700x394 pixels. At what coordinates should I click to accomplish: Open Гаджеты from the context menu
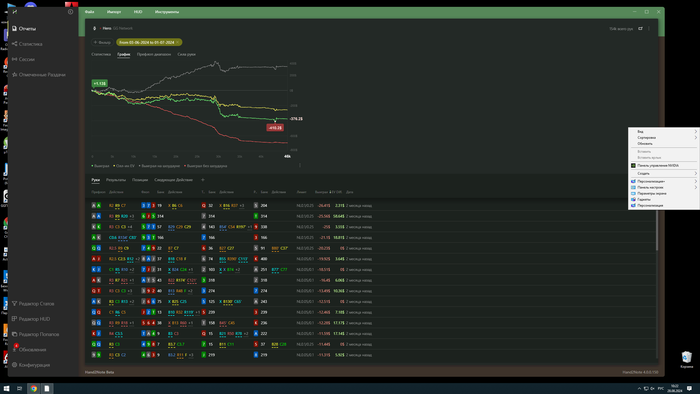(x=664, y=199)
